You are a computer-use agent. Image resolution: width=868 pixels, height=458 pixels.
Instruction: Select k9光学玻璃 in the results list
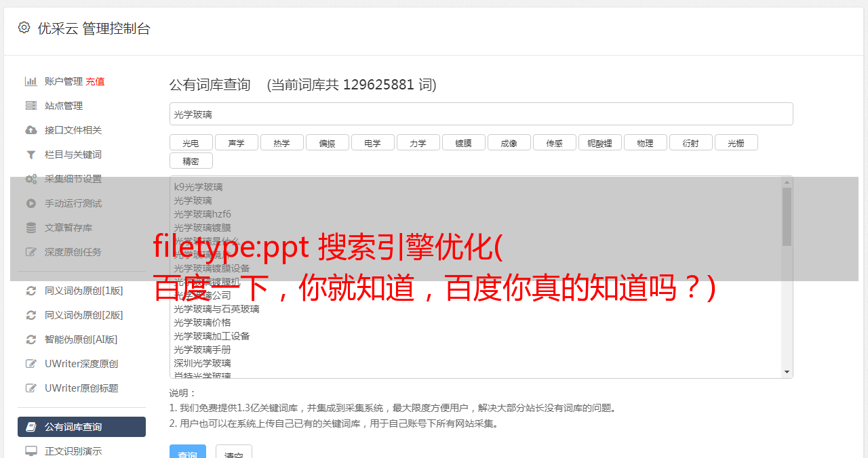(198, 187)
